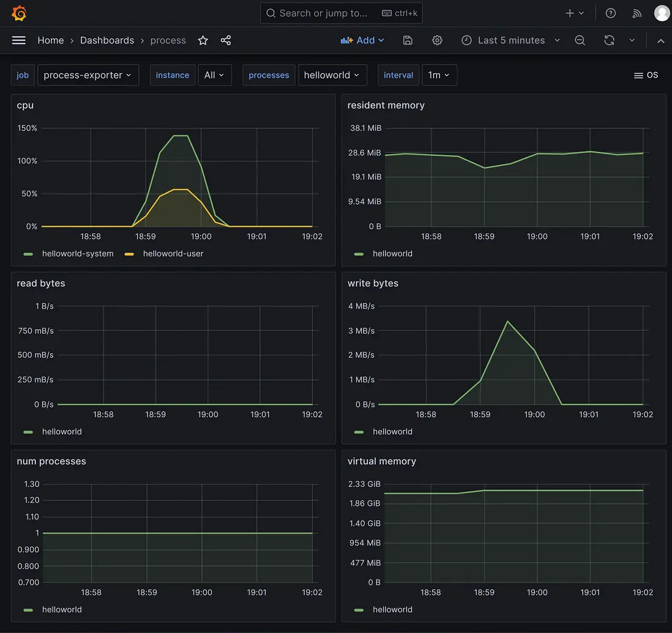Toggle helloworld series in write bytes legend
Viewport: 672px width, 633px height.
click(392, 432)
